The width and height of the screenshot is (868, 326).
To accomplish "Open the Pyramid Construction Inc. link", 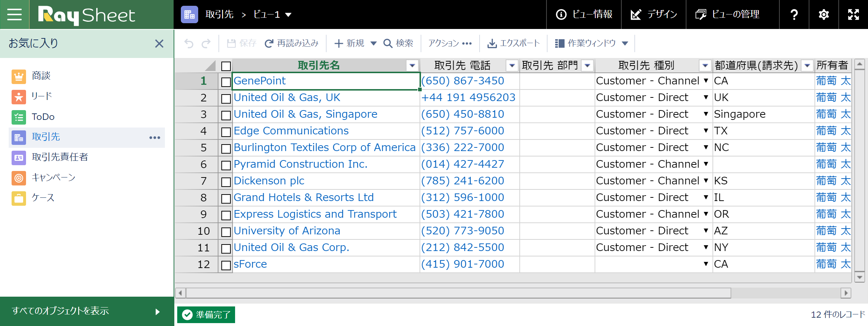I will [x=301, y=164].
